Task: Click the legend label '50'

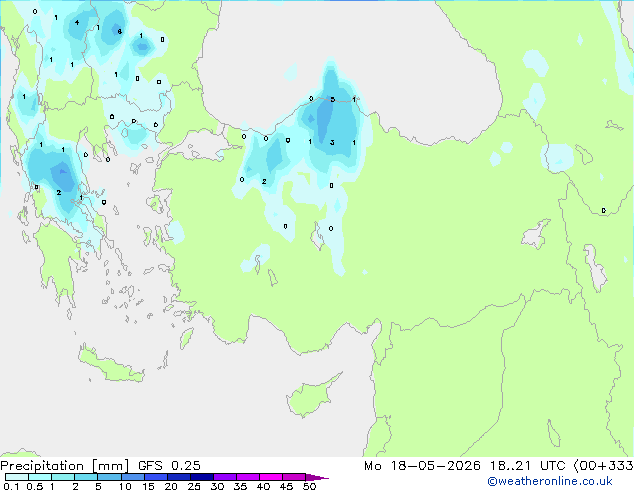Action: [309, 486]
